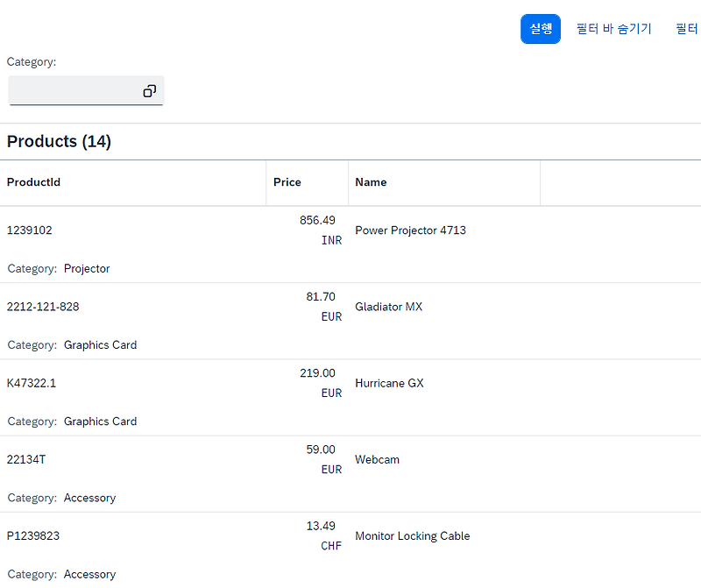Select the name Gladiator MX
The width and height of the screenshot is (701, 588).
(x=388, y=307)
